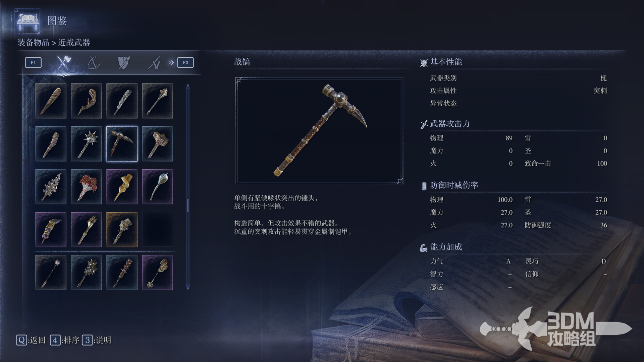Select the highlighted war pick icon
The height and width of the screenshot is (362, 644).
click(x=122, y=144)
